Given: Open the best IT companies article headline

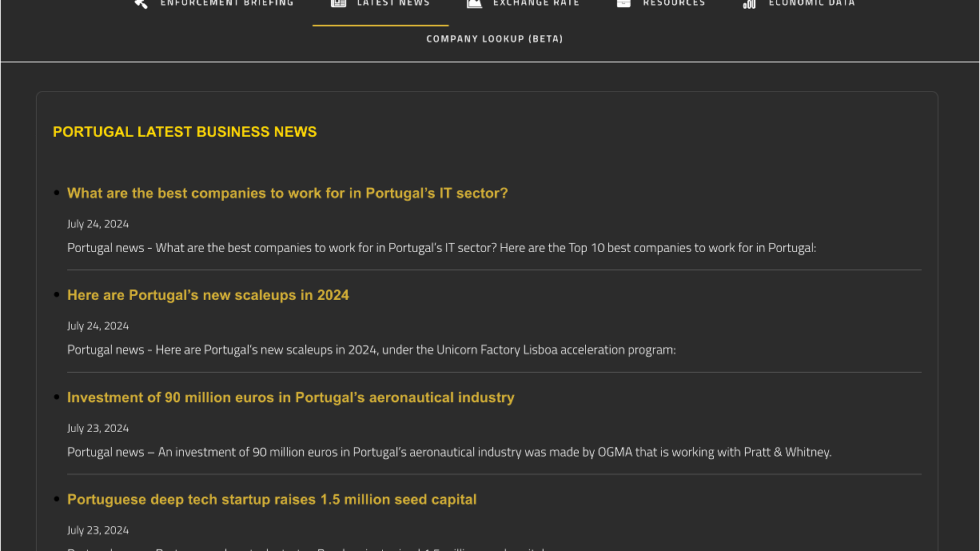Looking at the screenshot, I should [288, 194].
